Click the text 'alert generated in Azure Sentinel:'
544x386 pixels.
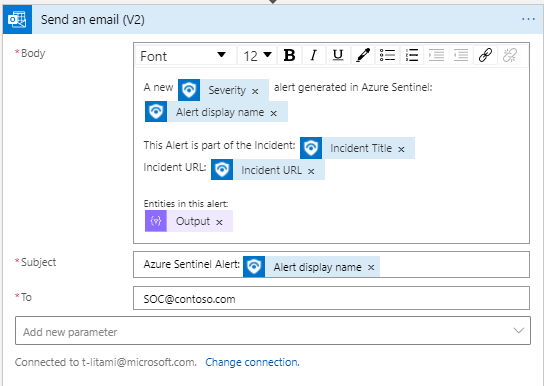353,87
